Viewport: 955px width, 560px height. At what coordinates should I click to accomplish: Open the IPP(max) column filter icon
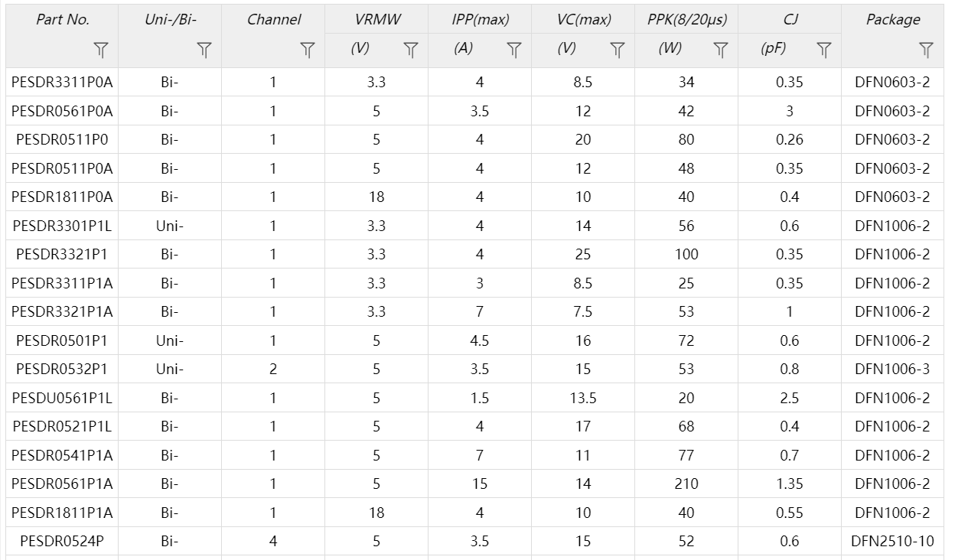(x=514, y=50)
